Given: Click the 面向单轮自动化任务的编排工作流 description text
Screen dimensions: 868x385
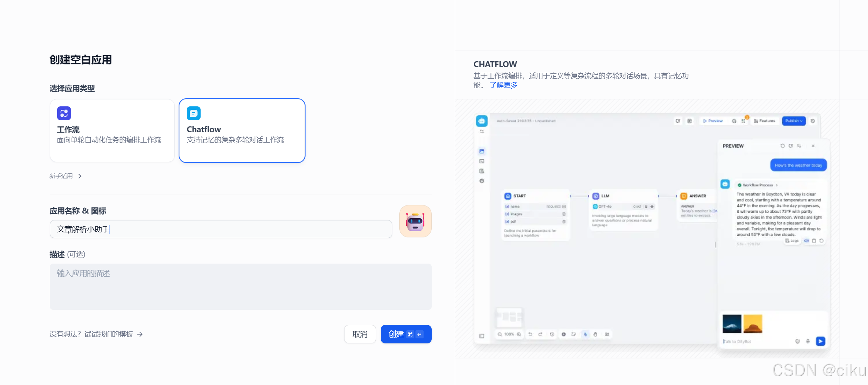Looking at the screenshot, I should [x=109, y=140].
